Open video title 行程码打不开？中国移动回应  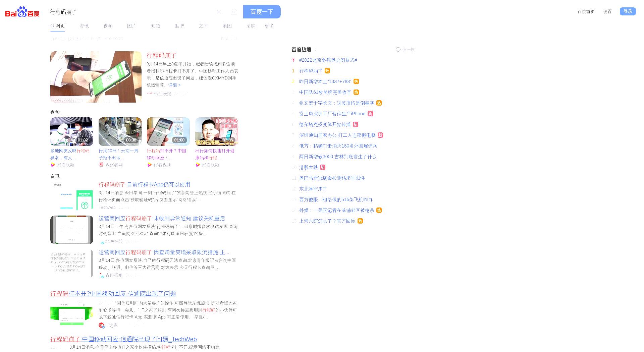point(167,154)
